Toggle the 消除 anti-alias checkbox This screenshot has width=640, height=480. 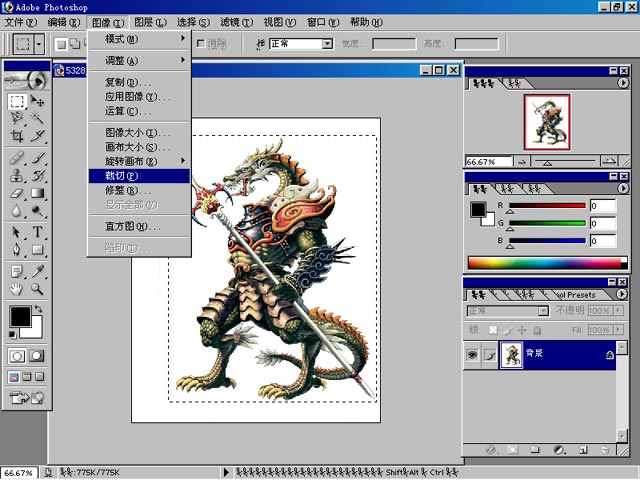201,44
